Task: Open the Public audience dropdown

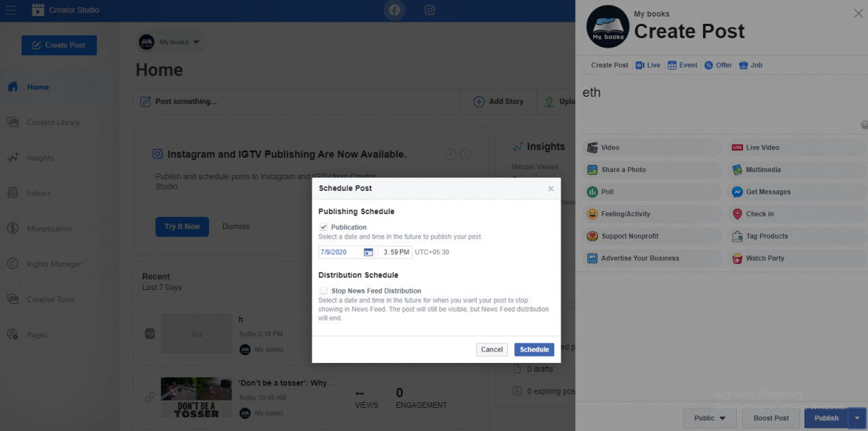Action: tap(710, 418)
